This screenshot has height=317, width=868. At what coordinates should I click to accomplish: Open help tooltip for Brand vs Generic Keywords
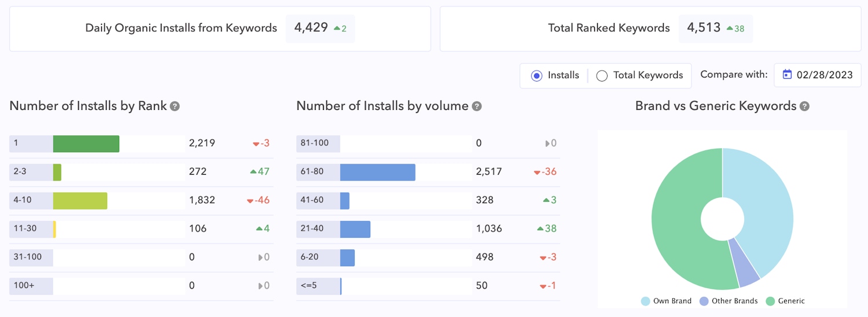(x=804, y=106)
